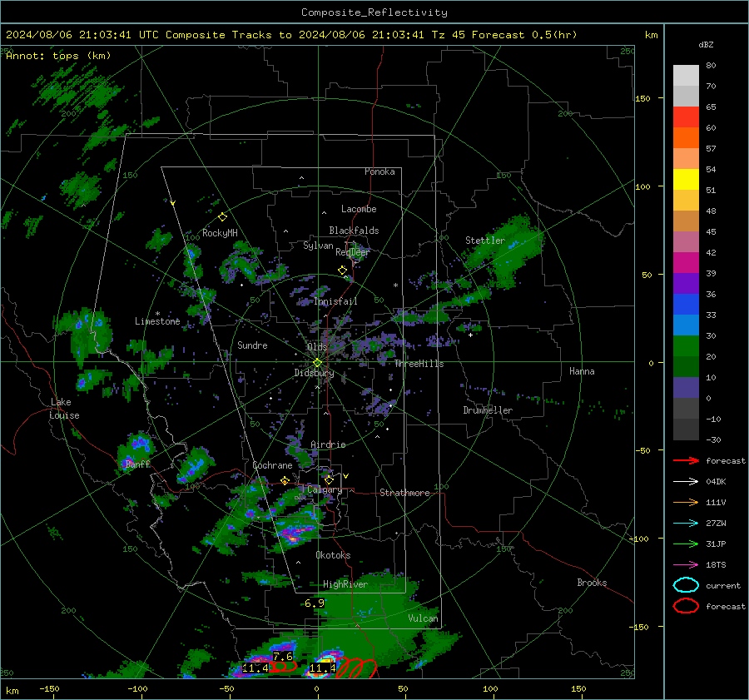Viewport: 749px width, 700px height.
Task: Click the 'Annot: tops (km)' annotation text
Action: click(x=58, y=56)
